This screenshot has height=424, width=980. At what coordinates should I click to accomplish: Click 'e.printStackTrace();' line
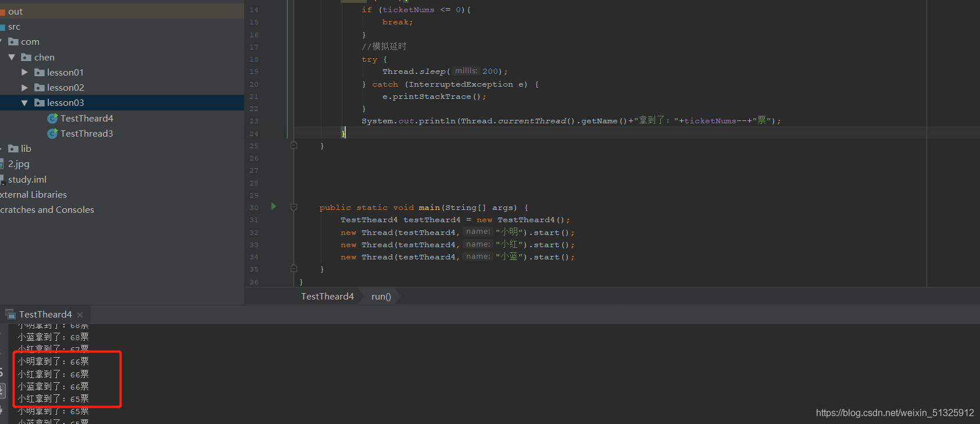click(434, 97)
